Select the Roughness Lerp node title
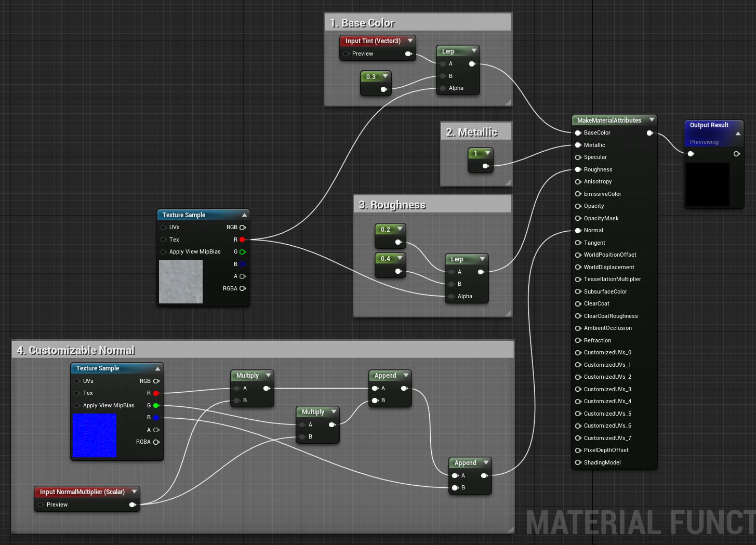The image size is (756, 545). [x=457, y=259]
